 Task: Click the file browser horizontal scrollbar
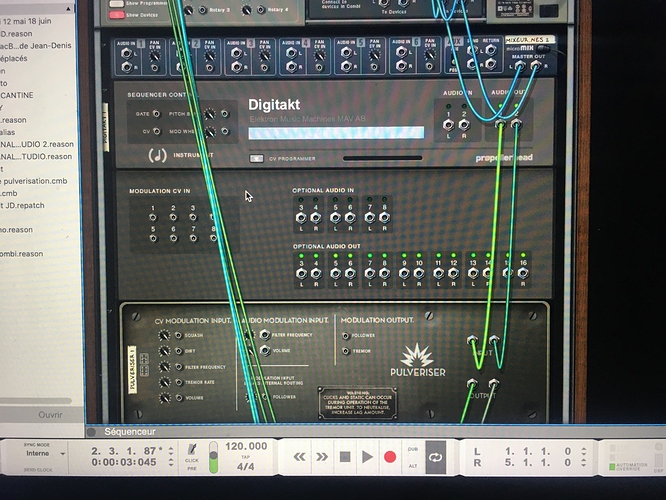(36, 401)
